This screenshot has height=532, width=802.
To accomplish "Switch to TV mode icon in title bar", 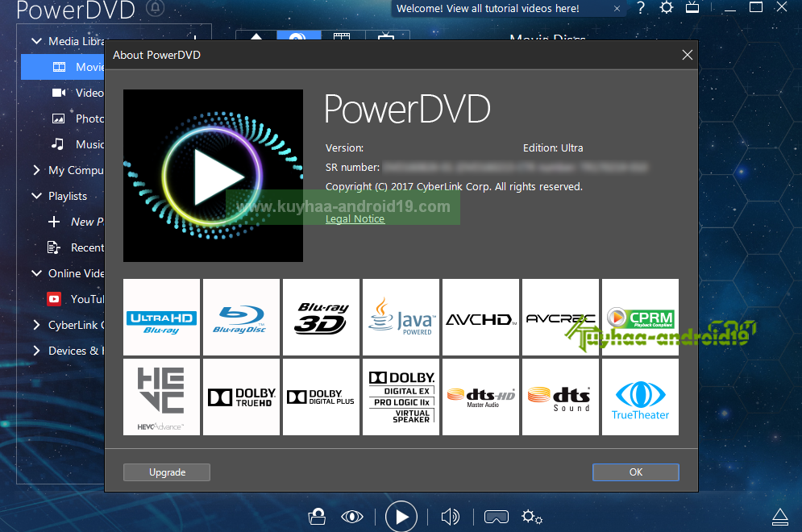I will pos(692,8).
